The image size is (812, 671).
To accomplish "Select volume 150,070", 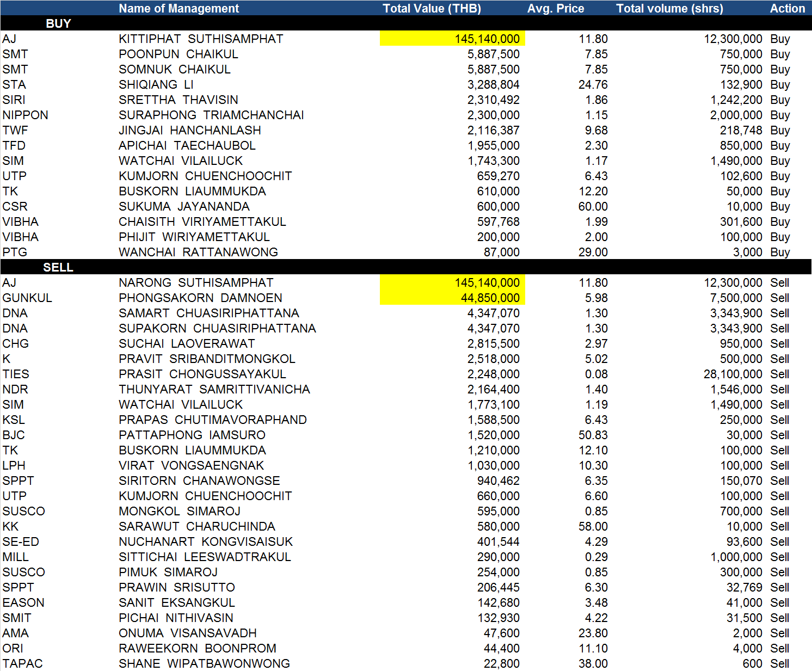I will [x=741, y=481].
